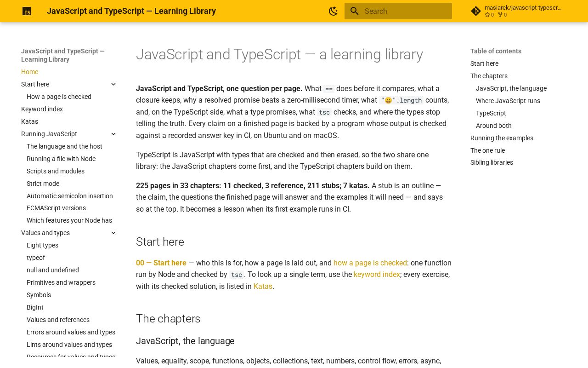The height and width of the screenshot is (368, 588).
Task: Open Values and references page
Action: pyautogui.click(x=58, y=320)
